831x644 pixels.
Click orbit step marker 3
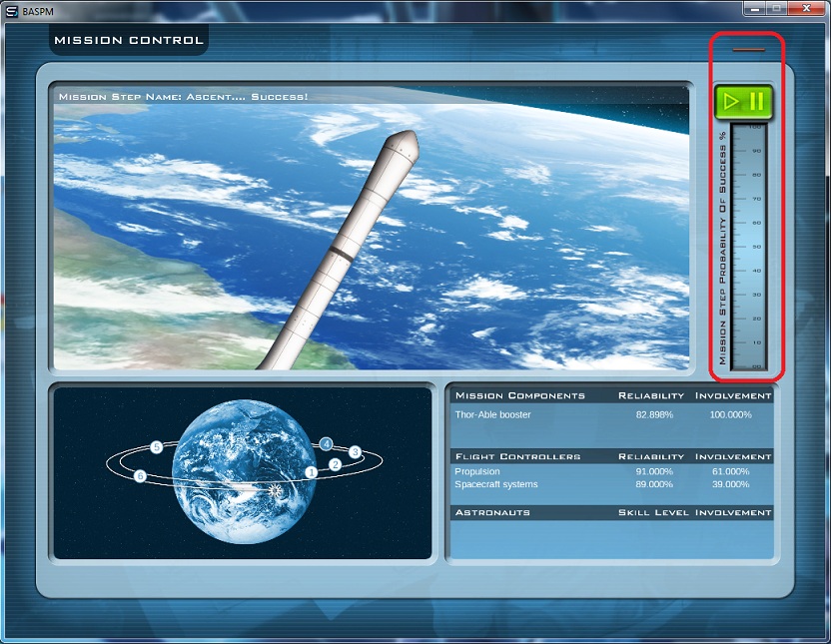pyautogui.click(x=355, y=451)
